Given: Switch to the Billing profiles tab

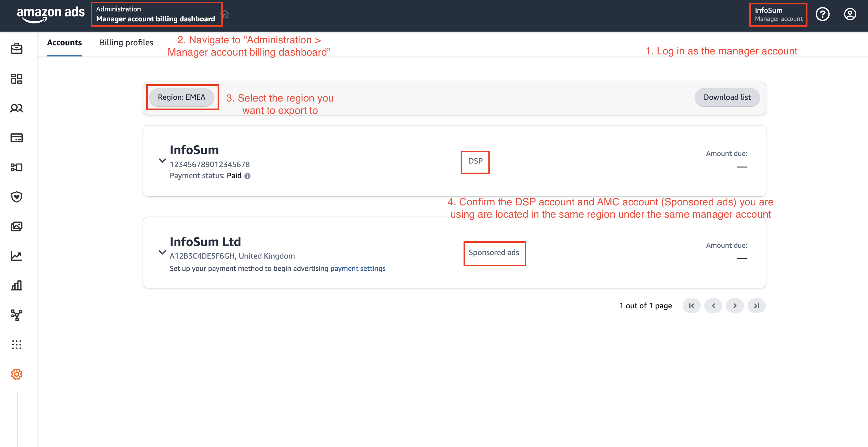Looking at the screenshot, I should pyautogui.click(x=126, y=43).
